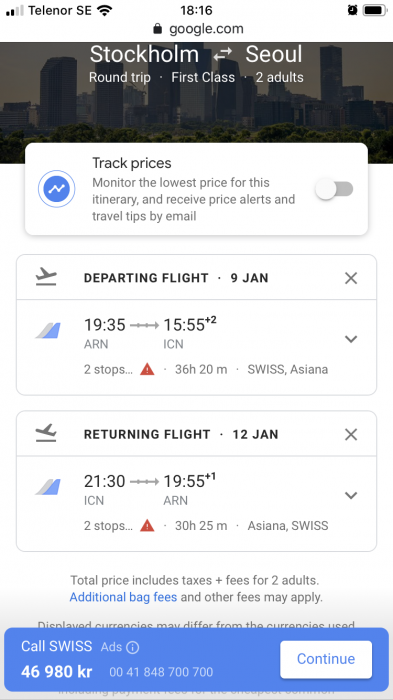393x700 pixels.
Task: Open the Additional bag fees link
Action: [x=123, y=597]
